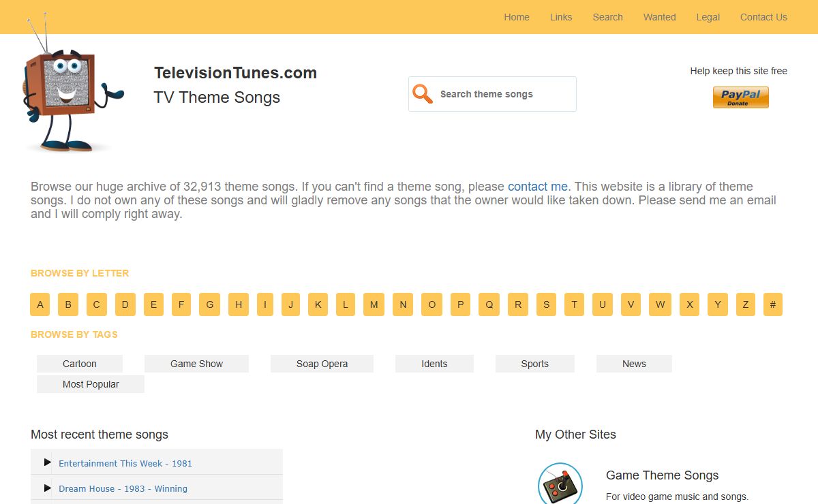Viewport: 818px width, 504px height.
Task: Open the Game Theme Songs joystick icon
Action: (560, 484)
